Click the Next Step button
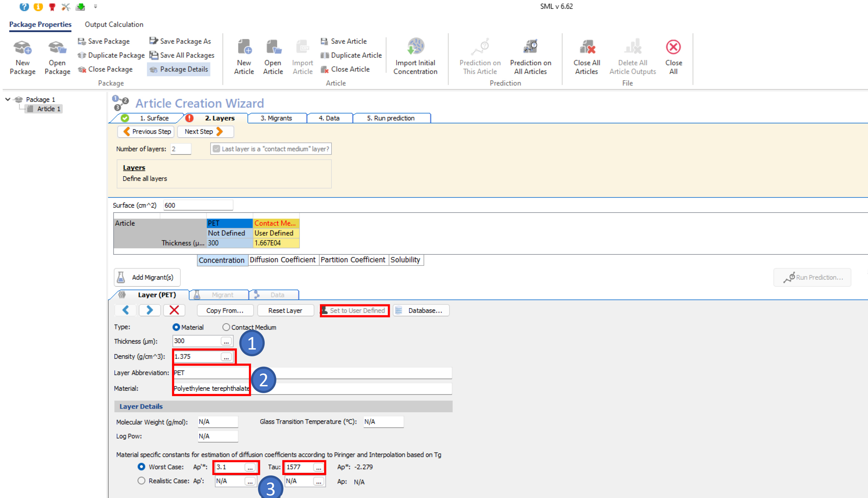The width and height of the screenshot is (868, 498). [204, 132]
